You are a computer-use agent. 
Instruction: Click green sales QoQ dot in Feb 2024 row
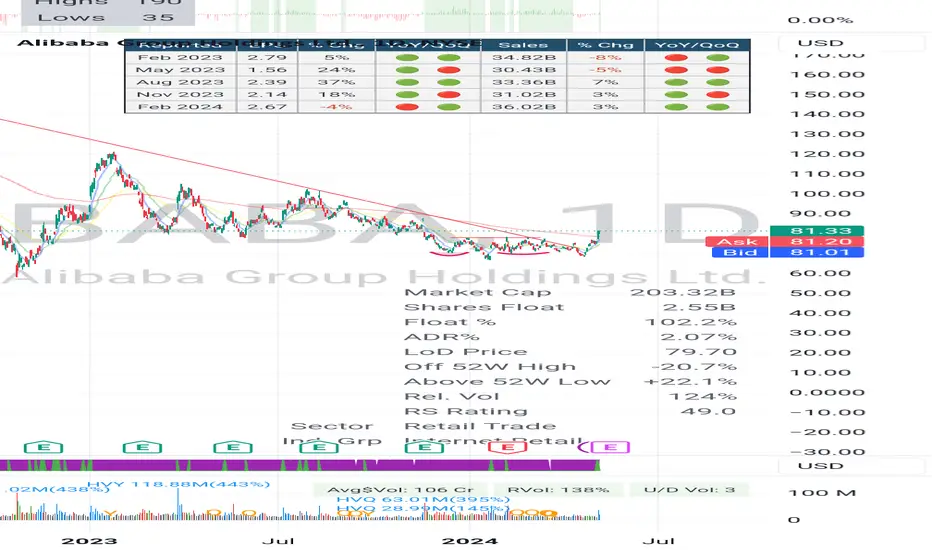click(718, 107)
